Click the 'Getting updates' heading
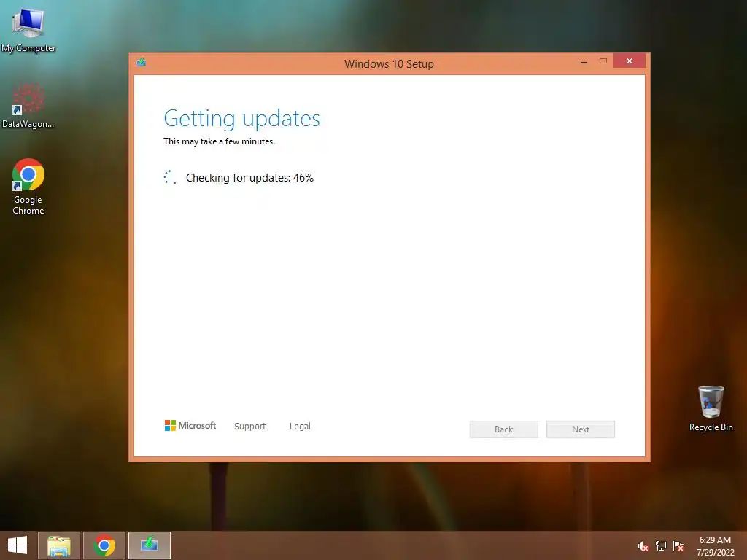Image resolution: width=747 pixels, height=560 pixels. pos(241,119)
